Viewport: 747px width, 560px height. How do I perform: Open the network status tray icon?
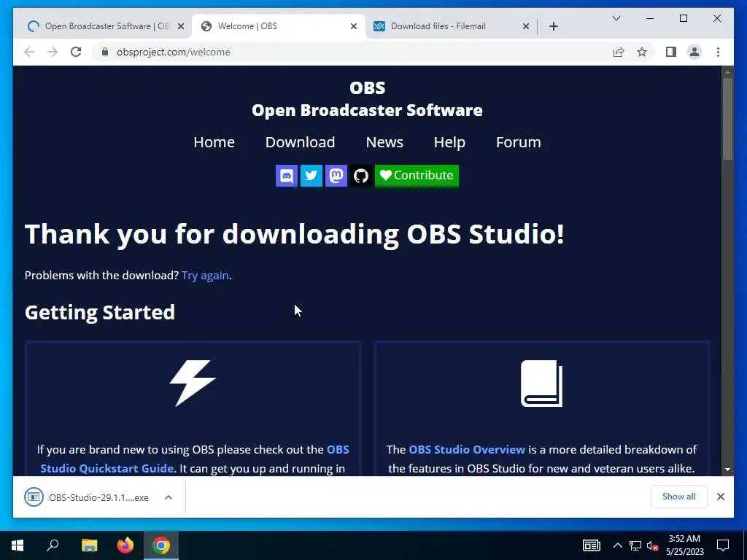click(635, 545)
